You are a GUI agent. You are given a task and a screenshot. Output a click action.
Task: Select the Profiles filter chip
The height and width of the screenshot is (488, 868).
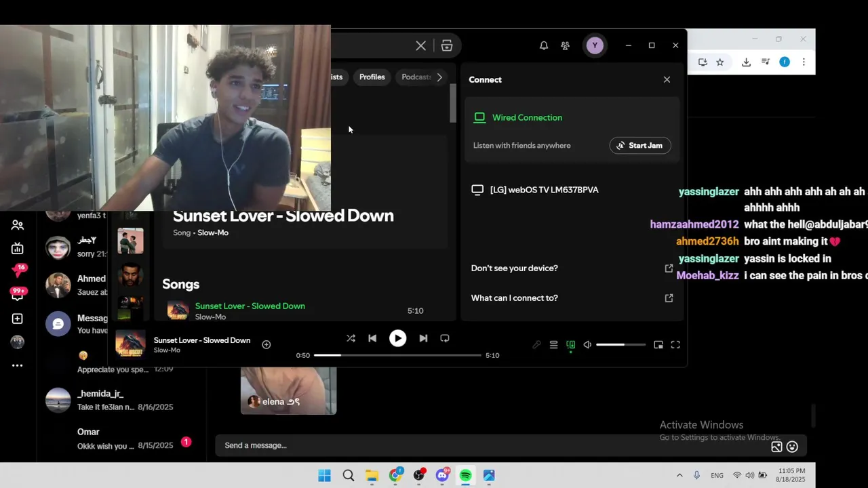pyautogui.click(x=372, y=77)
